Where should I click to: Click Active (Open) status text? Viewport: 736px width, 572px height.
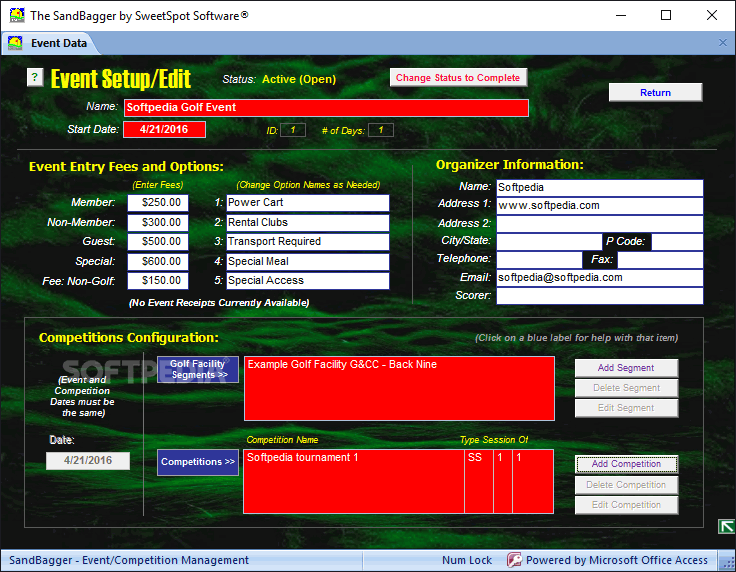(299, 79)
